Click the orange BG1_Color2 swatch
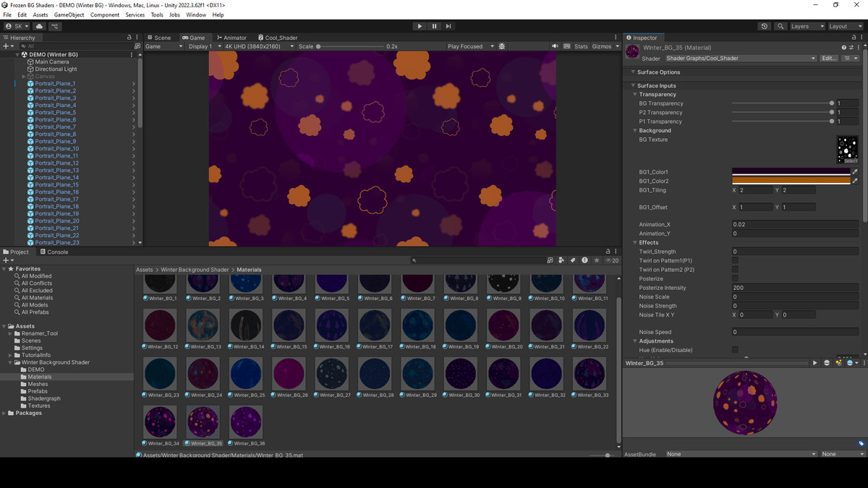The height and width of the screenshot is (488, 868). point(793,181)
